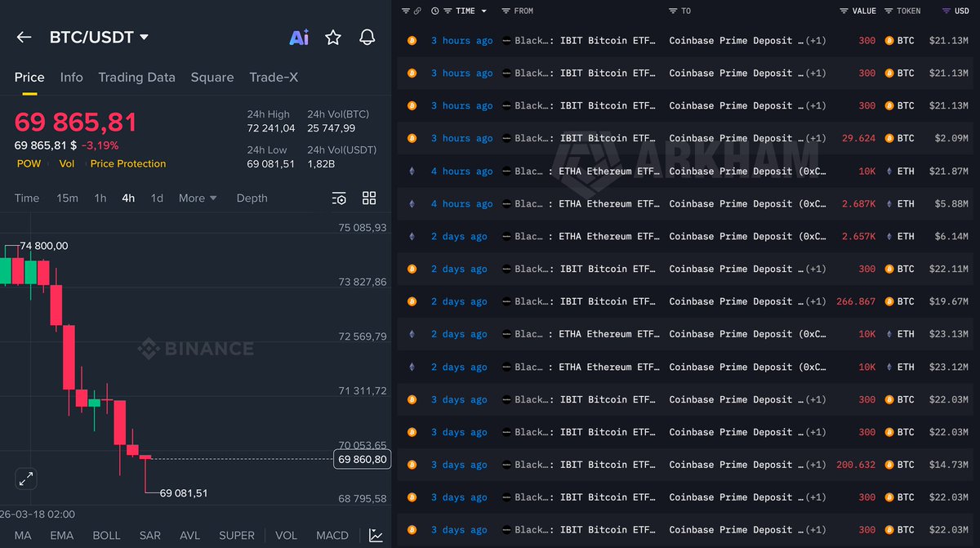
Task: Select the 4h chart interval
Action: 128,198
